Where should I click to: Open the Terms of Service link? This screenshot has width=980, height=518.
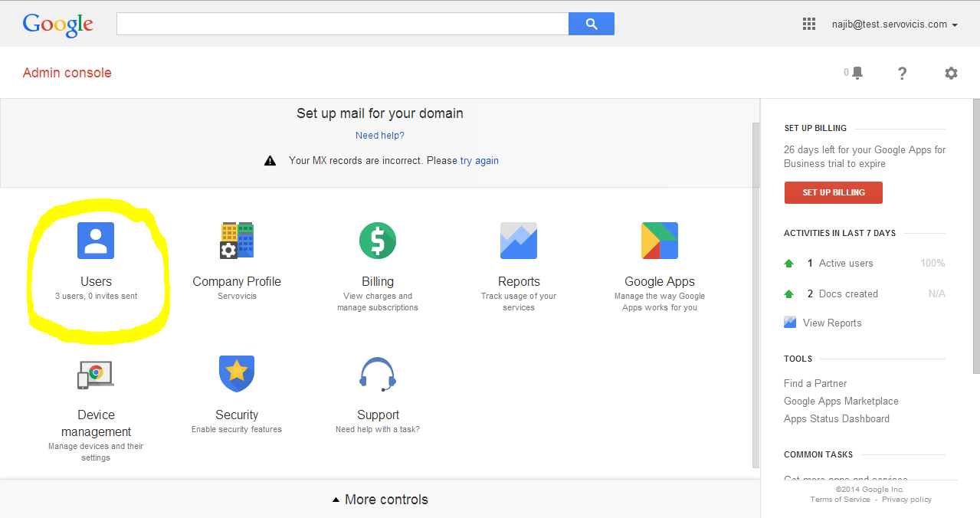click(x=841, y=500)
